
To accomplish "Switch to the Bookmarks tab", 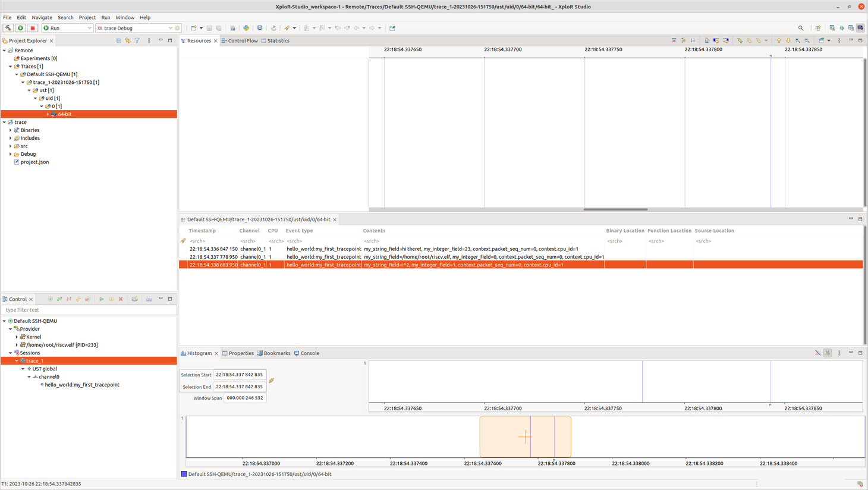I will tap(274, 353).
